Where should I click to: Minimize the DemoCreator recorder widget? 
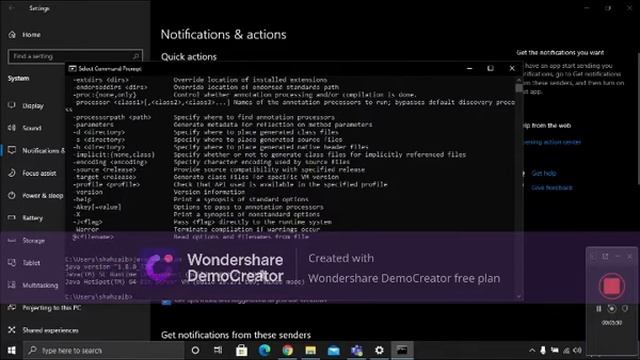click(618, 256)
